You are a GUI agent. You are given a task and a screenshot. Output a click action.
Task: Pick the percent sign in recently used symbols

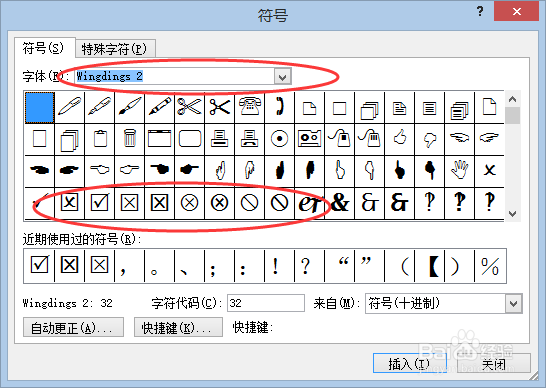pos(490,265)
